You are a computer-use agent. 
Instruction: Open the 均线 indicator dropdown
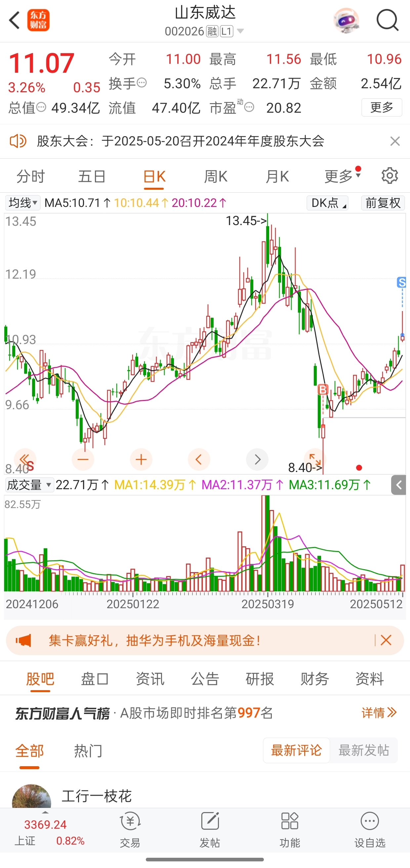(22, 203)
